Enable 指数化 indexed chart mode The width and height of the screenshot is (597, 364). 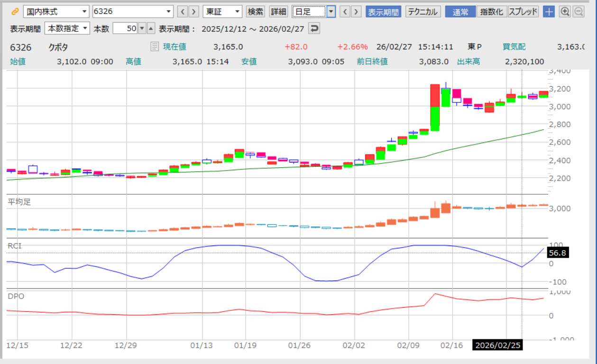[492, 12]
